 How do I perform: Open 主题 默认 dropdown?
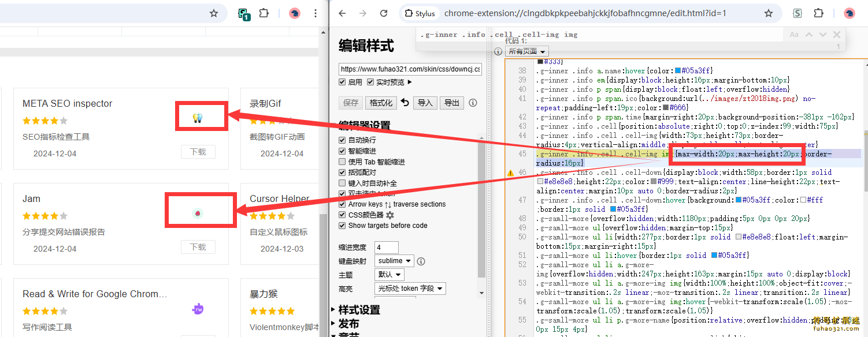(x=389, y=275)
